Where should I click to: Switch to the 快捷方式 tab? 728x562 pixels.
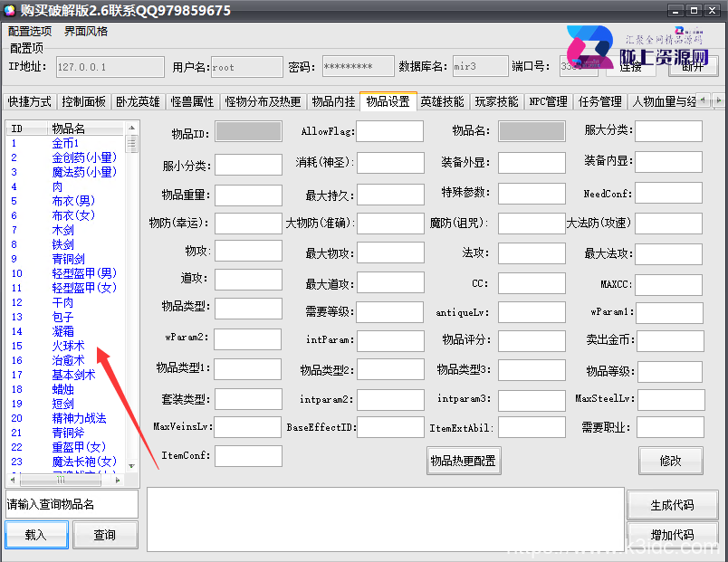click(30, 101)
